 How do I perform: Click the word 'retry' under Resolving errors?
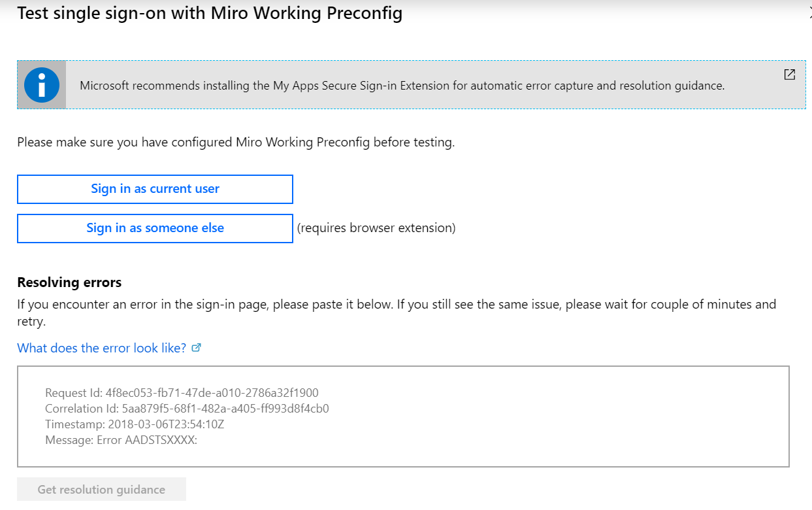[30, 322]
